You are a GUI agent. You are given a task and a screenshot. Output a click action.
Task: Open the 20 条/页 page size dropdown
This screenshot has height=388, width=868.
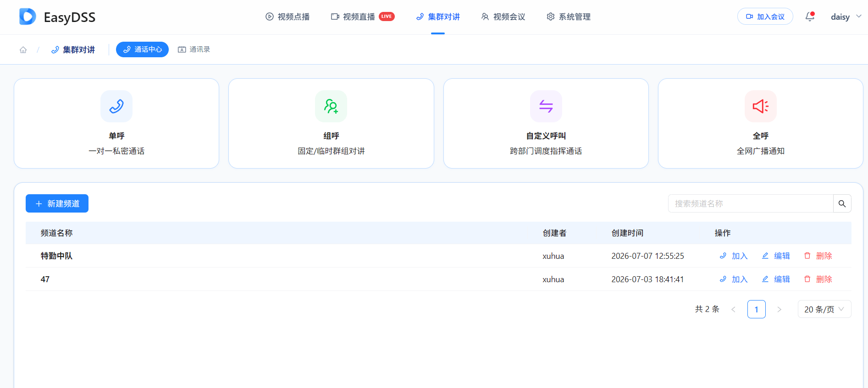824,309
